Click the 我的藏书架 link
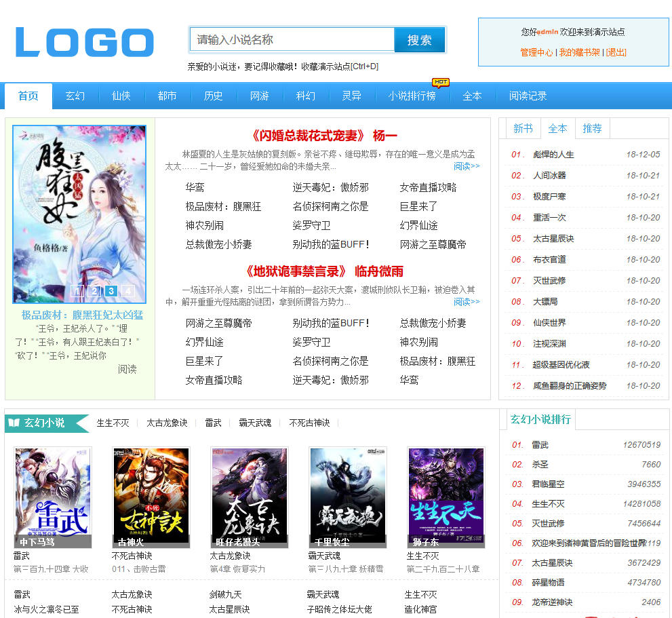 click(581, 51)
